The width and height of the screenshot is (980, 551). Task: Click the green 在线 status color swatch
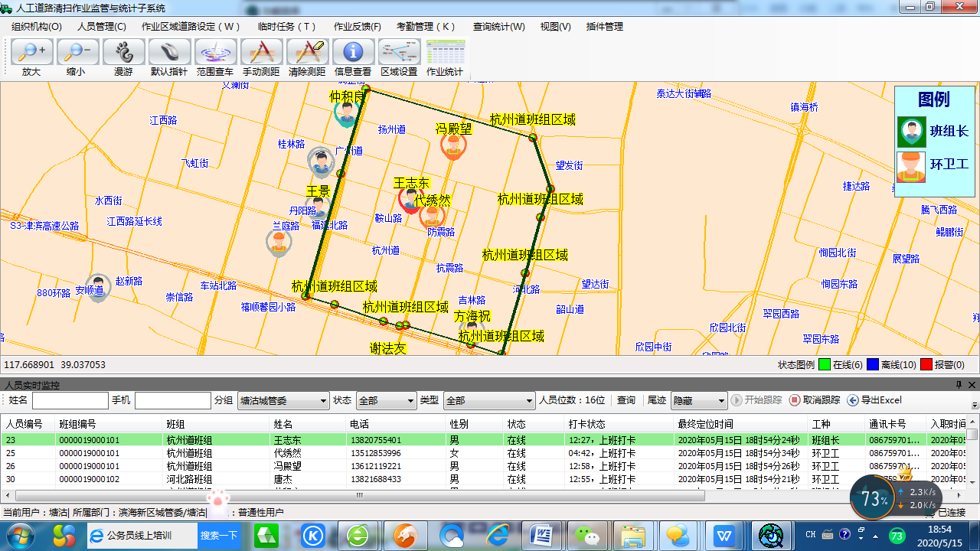coord(825,365)
